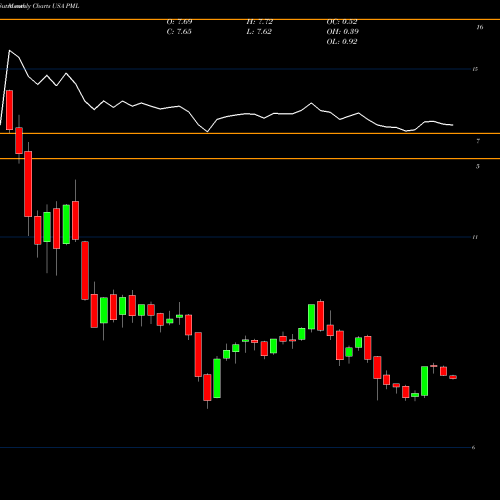Image resolution: width=500 pixels, height=500 pixels.
Task: Click the price axis label '11'
Action: (475, 237)
